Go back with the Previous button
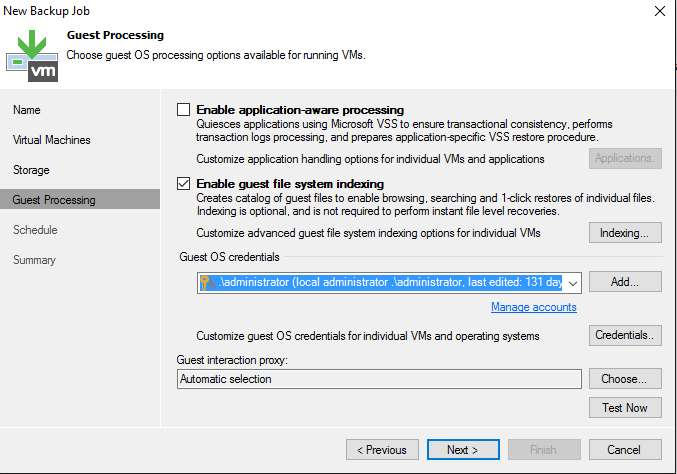This screenshot has width=677, height=474. coord(382,450)
